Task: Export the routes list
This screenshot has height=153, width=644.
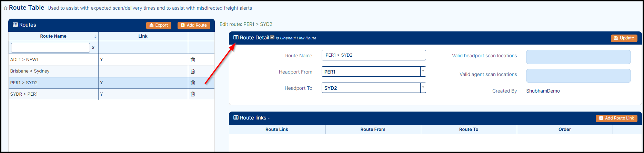Action: (x=159, y=25)
